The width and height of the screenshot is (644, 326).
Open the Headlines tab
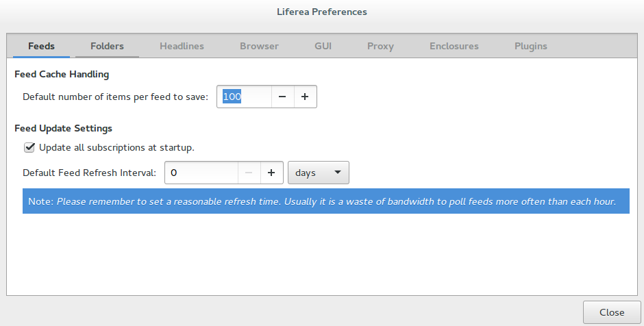[x=182, y=46]
